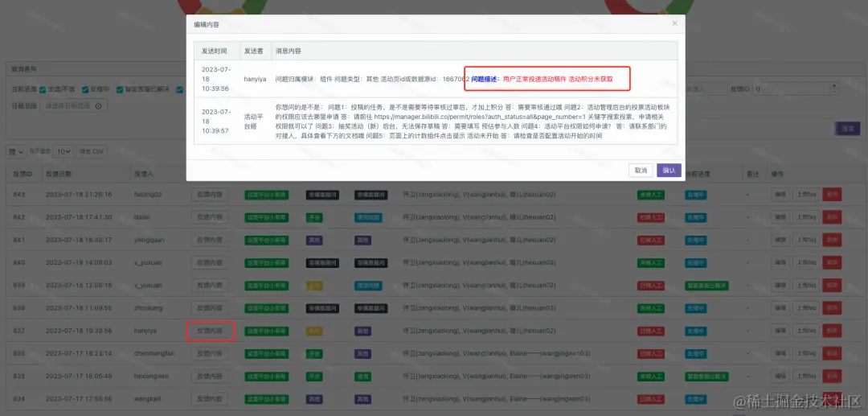868x416 pixels.
Task: Open the rows-per-page dropdown showing 10
Action: point(65,152)
